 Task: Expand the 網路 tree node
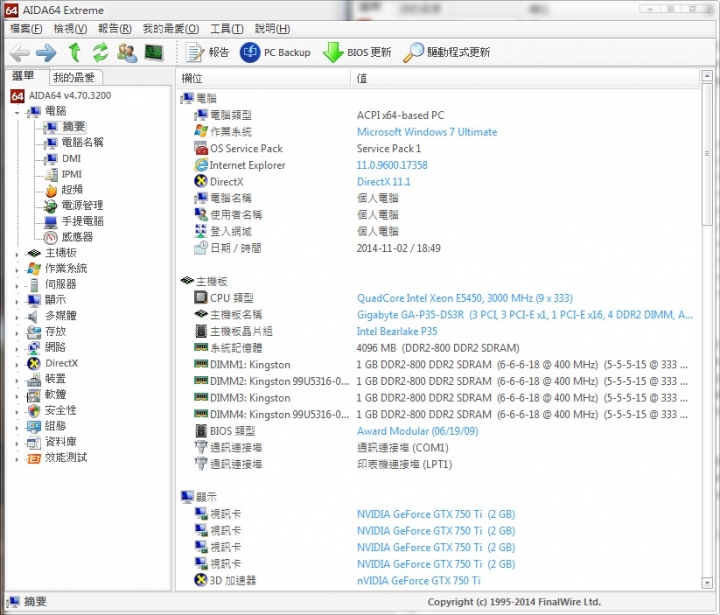(x=17, y=348)
